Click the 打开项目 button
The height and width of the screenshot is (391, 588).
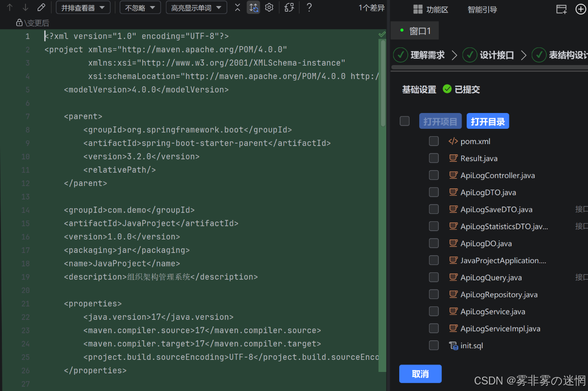[x=441, y=121]
